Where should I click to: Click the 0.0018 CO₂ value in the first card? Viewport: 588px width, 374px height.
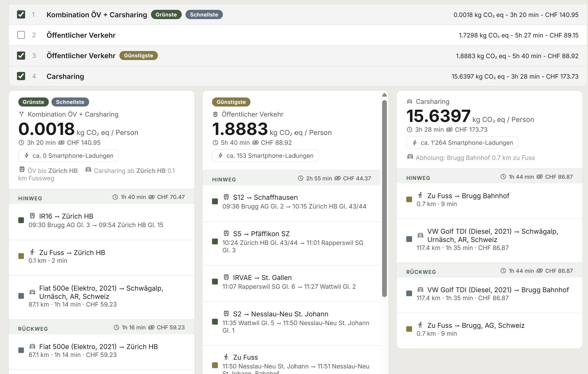coord(46,129)
